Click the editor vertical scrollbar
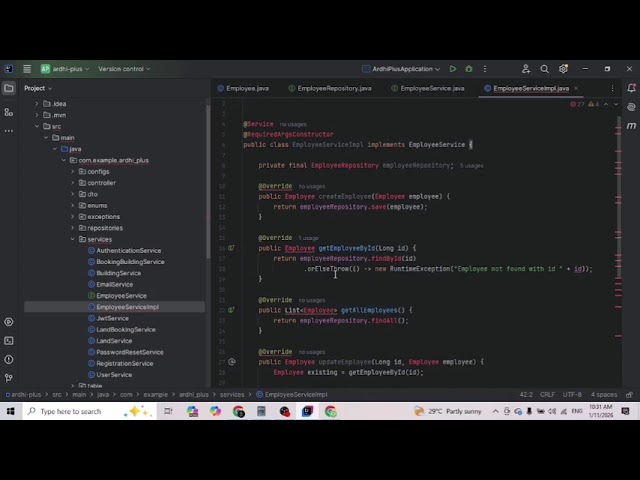The image size is (640, 480). click(x=619, y=196)
